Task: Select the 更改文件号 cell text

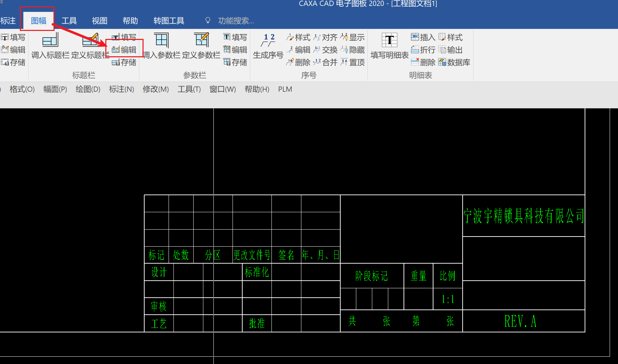Action: click(252, 255)
